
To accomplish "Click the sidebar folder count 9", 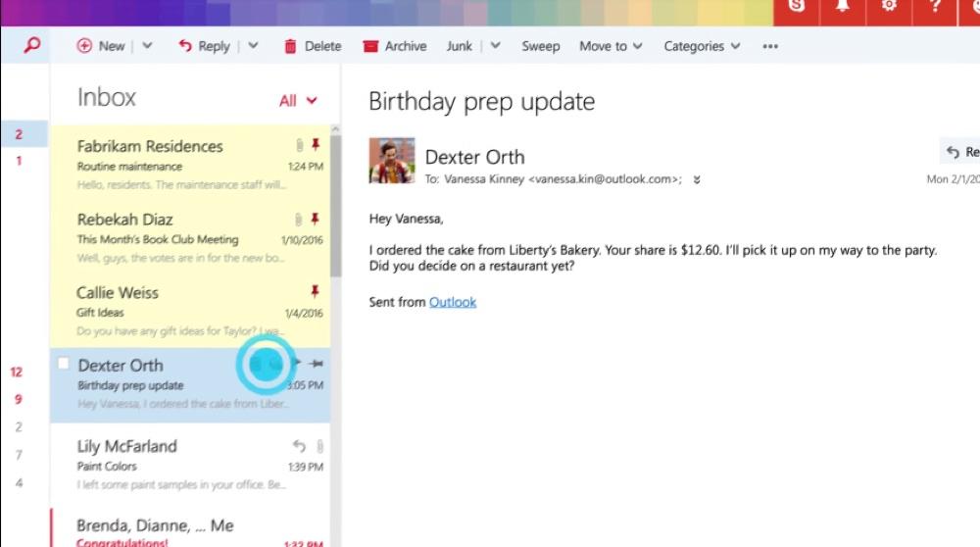I will 18,399.
